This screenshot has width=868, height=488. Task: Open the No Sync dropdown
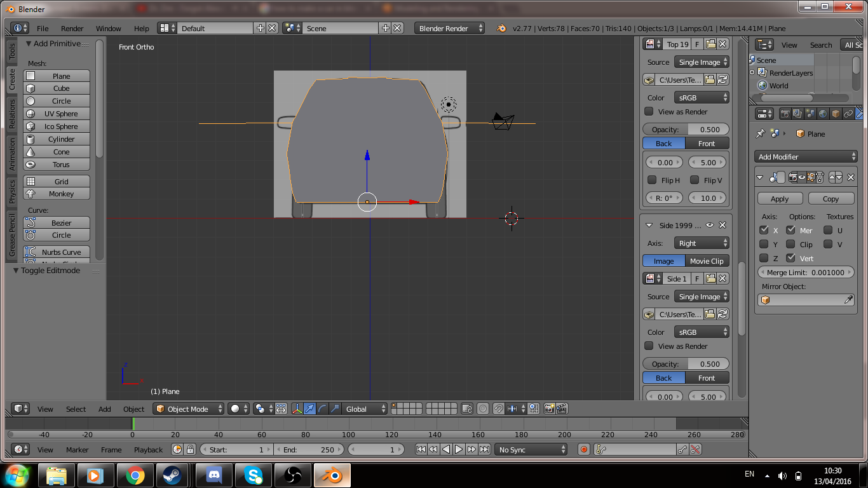531,450
